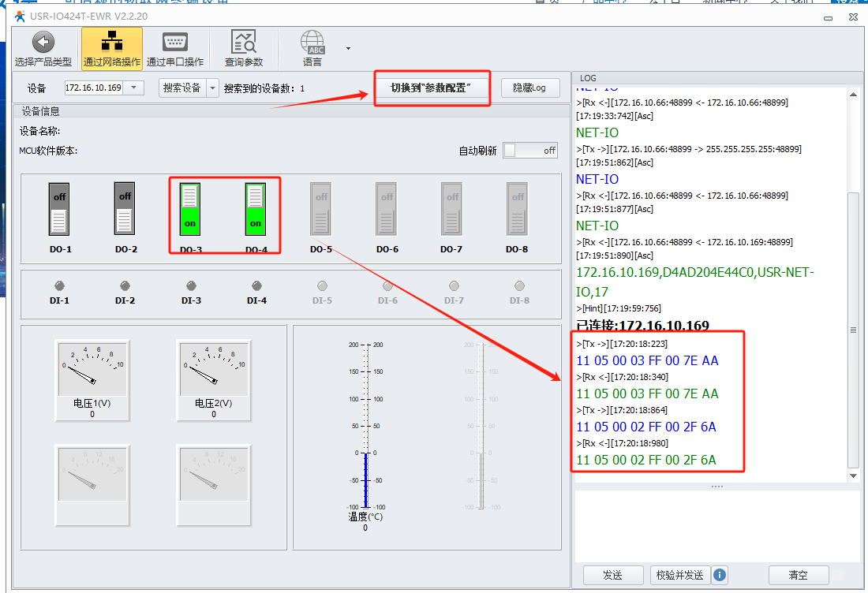
Task: Click the DI-1 indicator light
Action: point(59,286)
